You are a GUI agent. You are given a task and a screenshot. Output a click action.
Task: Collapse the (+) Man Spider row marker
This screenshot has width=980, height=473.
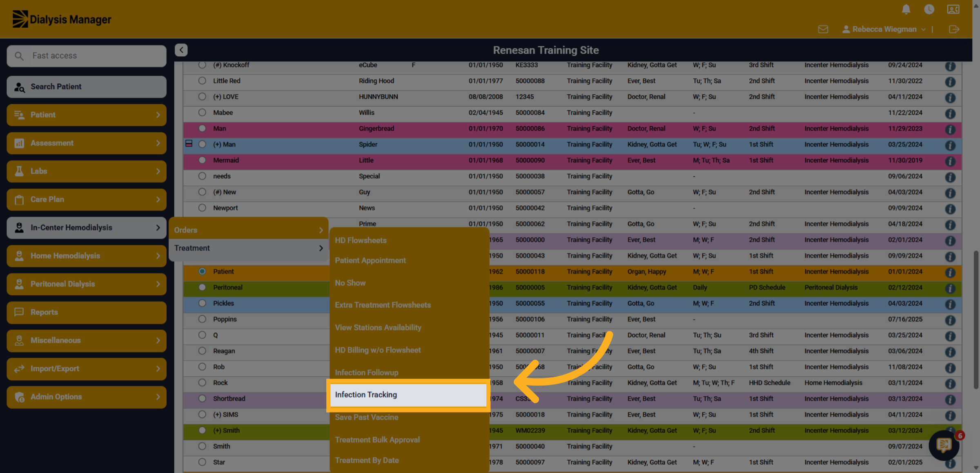click(x=189, y=143)
